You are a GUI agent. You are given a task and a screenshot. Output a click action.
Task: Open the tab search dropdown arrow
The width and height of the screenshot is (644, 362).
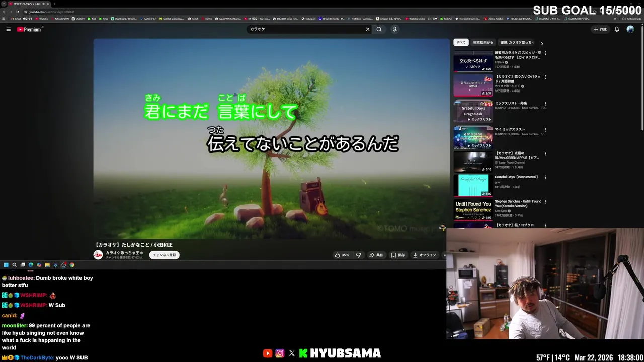click(4, 4)
